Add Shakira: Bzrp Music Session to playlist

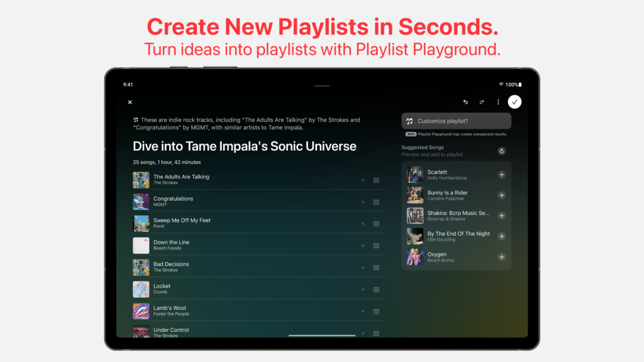[501, 216]
